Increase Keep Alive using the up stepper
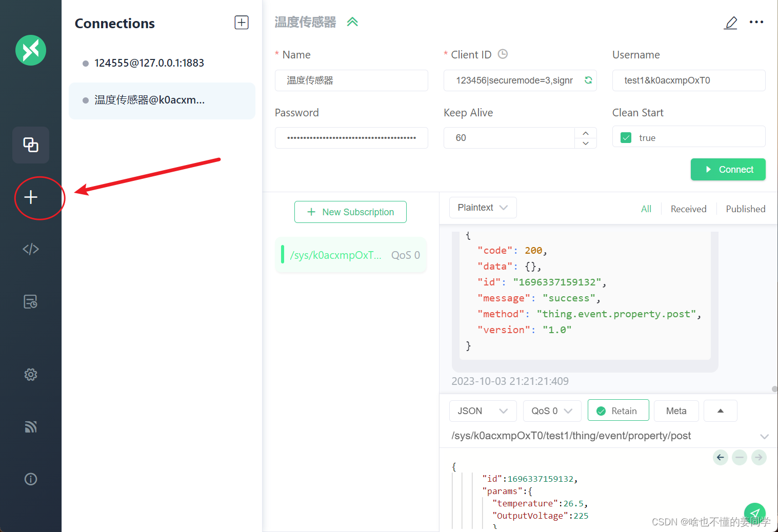The width and height of the screenshot is (778, 532). pos(585,132)
